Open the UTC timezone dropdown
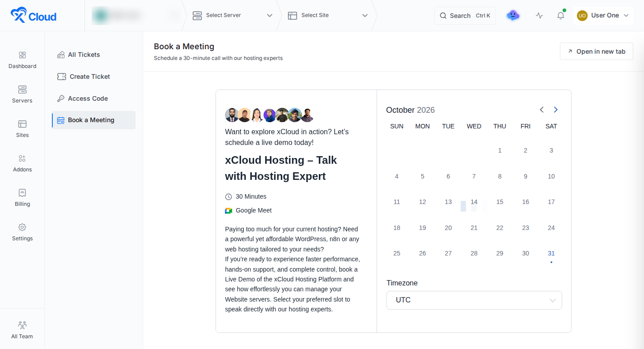Viewport: 644px width, 349px height. (x=474, y=300)
